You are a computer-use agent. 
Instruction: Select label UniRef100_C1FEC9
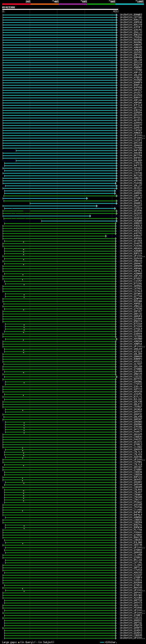[x=131, y=208]
